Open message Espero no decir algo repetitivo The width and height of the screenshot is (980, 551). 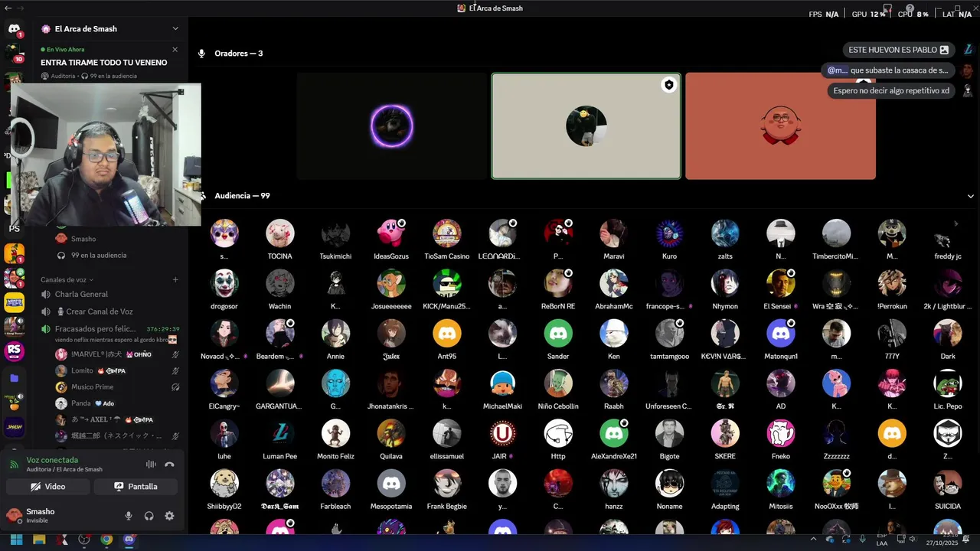(x=891, y=91)
